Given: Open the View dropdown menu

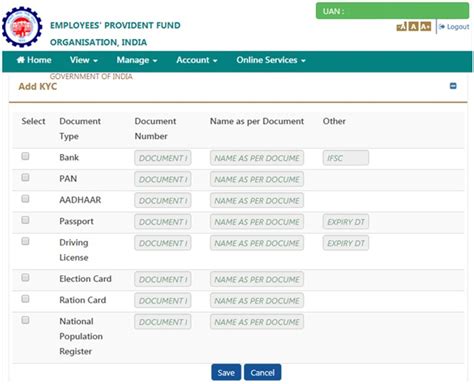Looking at the screenshot, I should click(84, 60).
